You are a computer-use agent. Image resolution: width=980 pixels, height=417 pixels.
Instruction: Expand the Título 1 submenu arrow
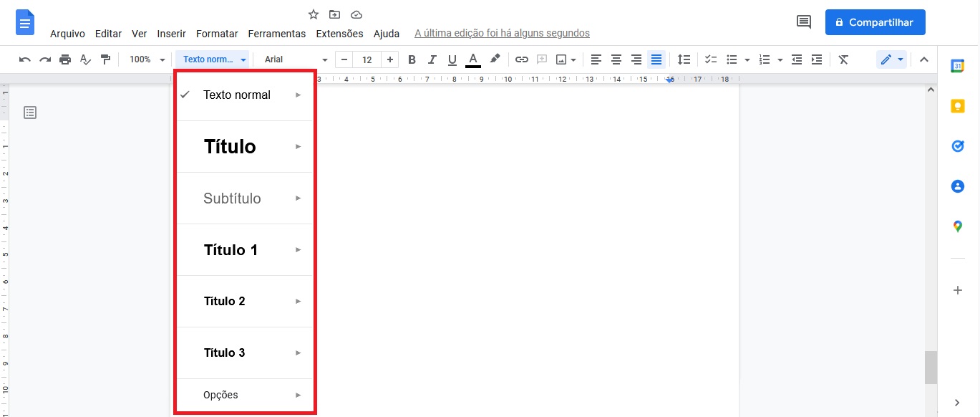pos(299,250)
